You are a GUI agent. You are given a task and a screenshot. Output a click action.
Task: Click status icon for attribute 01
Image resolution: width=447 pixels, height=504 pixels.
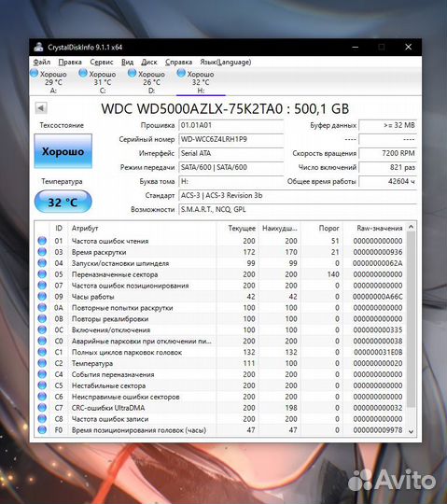point(42,241)
